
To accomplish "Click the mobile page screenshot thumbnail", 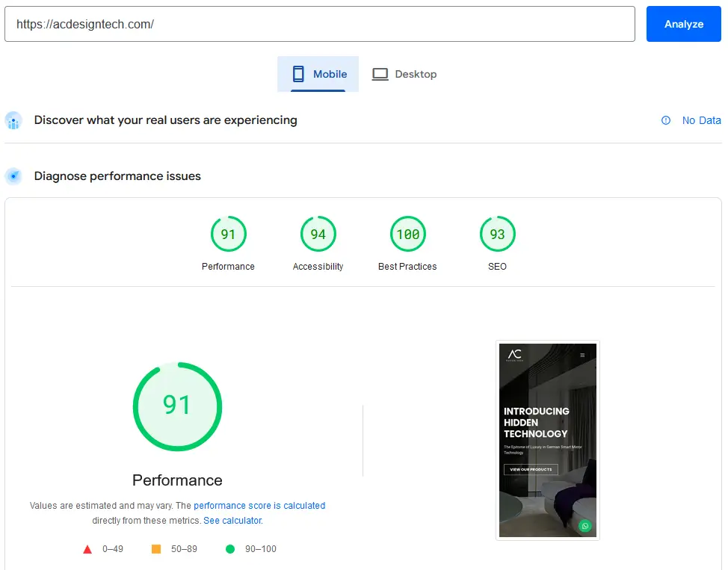I will [x=547, y=440].
